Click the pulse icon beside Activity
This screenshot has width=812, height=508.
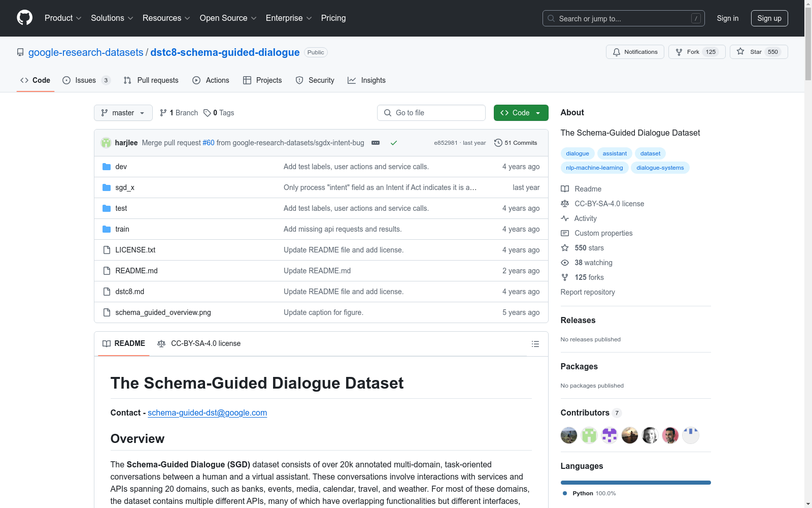point(565,218)
